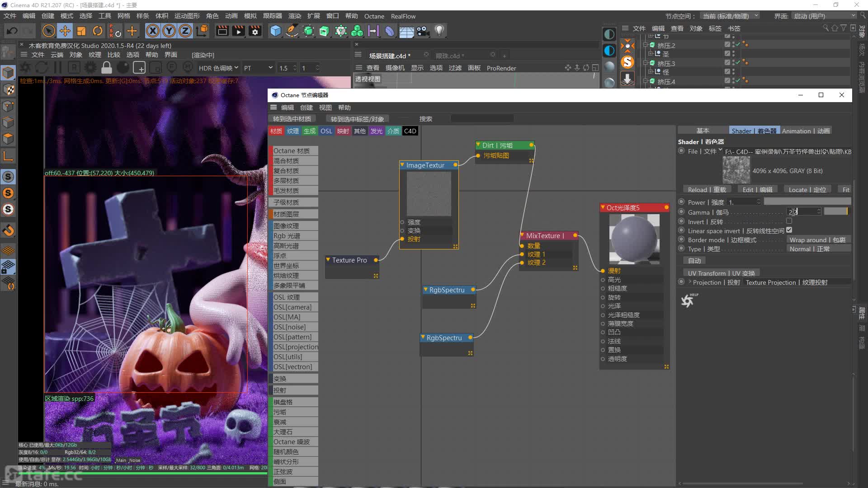Switch to the Shader 着色器 tab
The height and width of the screenshot is (488, 868).
click(x=754, y=131)
